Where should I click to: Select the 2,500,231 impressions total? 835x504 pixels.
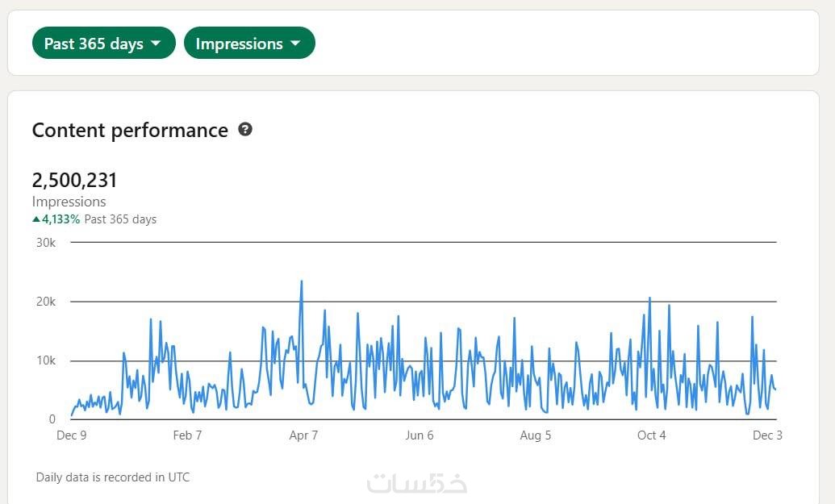pyautogui.click(x=74, y=180)
